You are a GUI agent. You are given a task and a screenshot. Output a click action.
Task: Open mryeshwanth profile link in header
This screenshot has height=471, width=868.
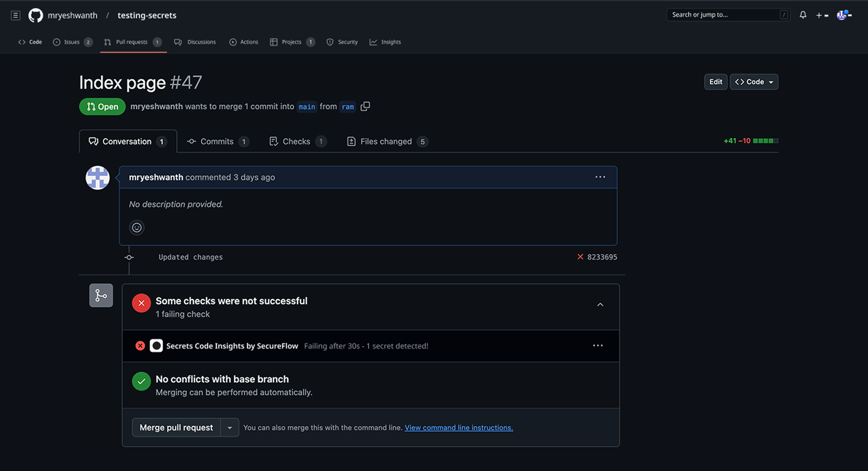click(72, 15)
